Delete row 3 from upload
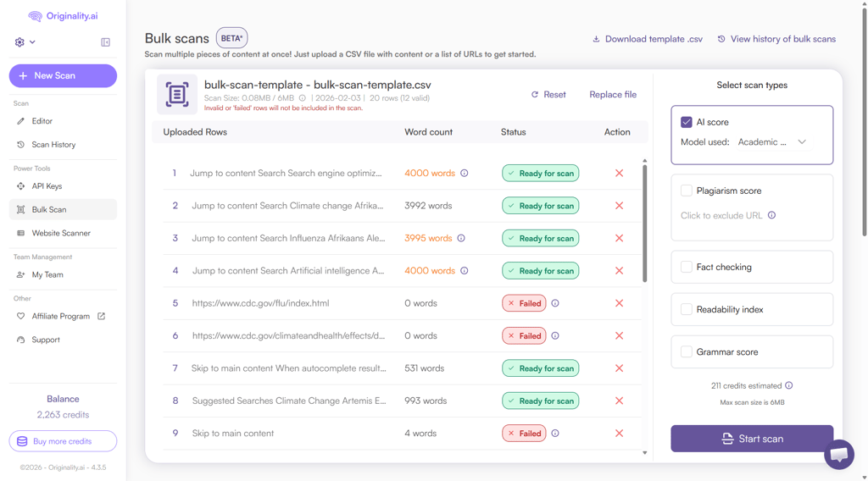 tap(620, 238)
